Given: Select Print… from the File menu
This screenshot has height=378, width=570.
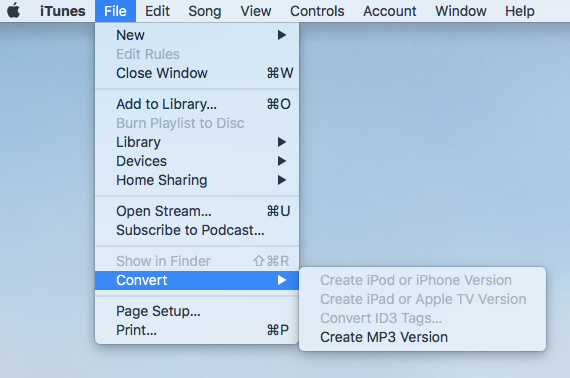Looking at the screenshot, I should (197, 330).
